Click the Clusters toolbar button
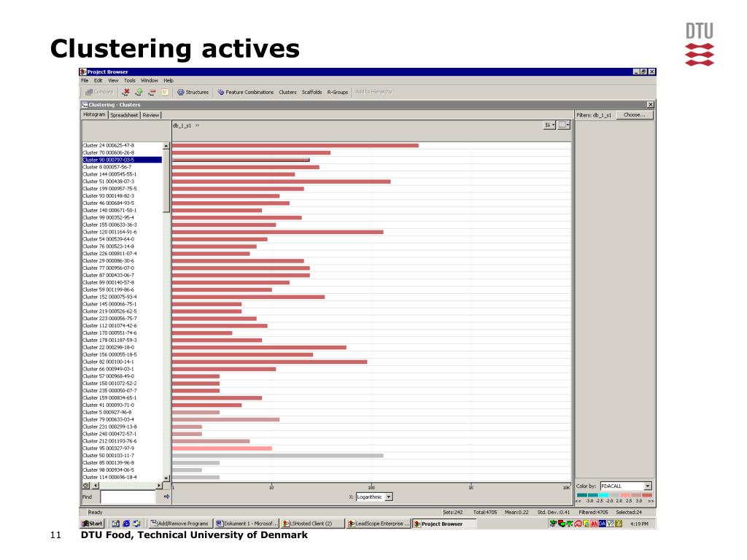The height and width of the screenshot is (560, 747). (x=287, y=92)
